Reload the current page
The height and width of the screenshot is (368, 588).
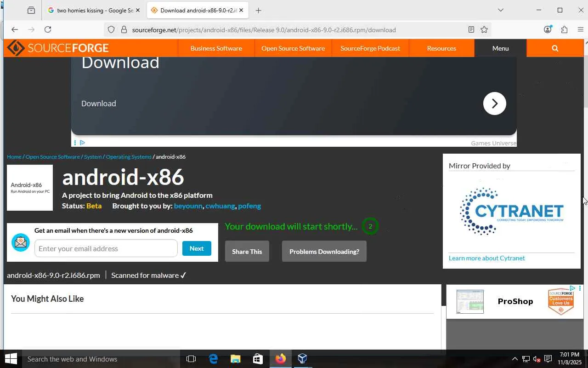point(48,29)
